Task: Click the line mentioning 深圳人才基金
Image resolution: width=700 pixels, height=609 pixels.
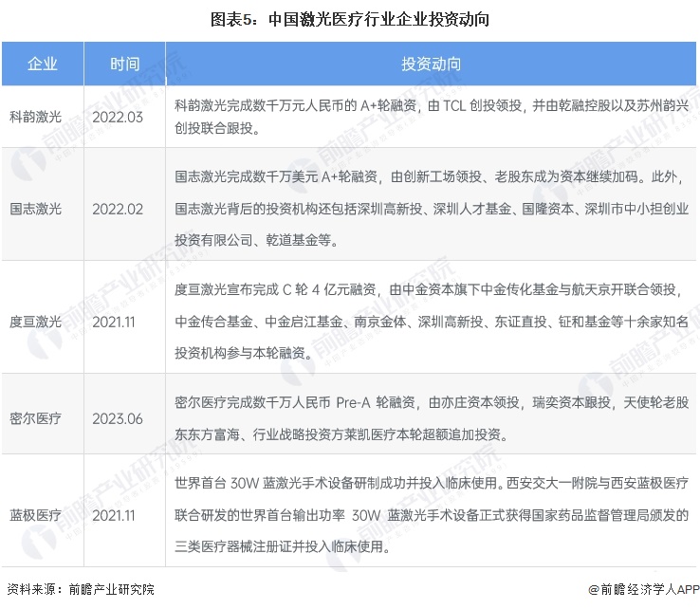Action: 432,209
